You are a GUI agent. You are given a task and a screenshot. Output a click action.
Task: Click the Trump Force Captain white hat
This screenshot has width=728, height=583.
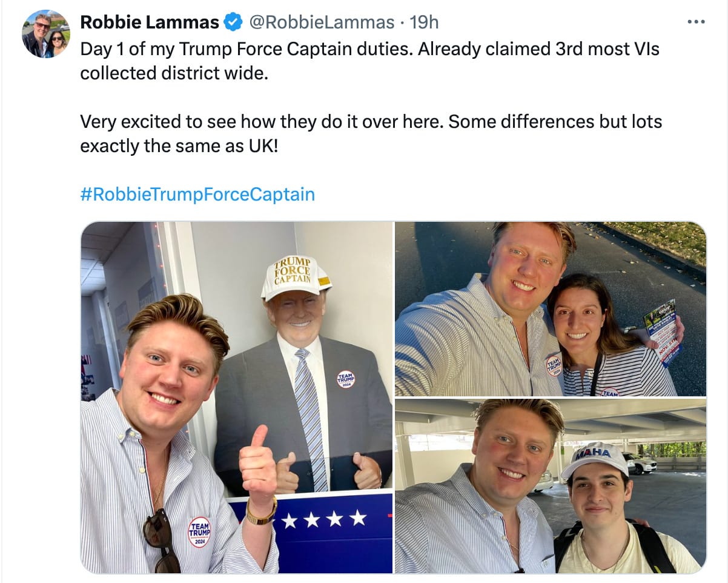pyautogui.click(x=296, y=276)
